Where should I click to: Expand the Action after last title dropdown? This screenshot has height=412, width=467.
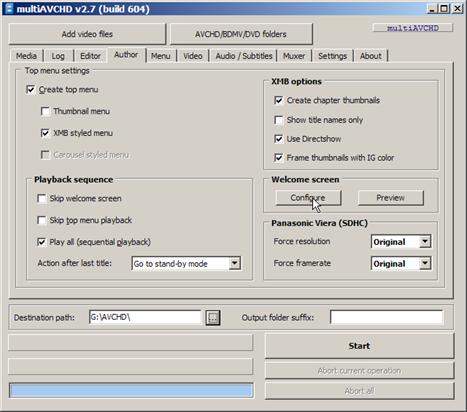235,264
